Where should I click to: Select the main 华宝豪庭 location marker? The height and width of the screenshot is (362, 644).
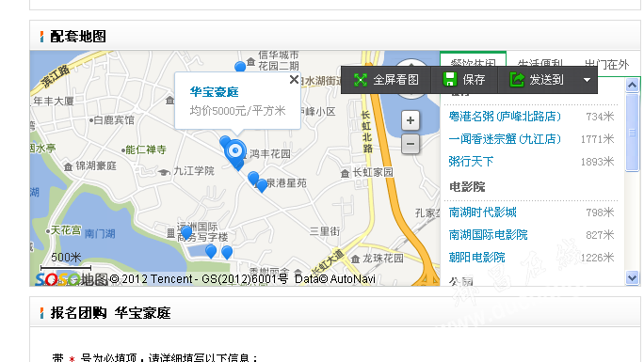pyautogui.click(x=235, y=153)
